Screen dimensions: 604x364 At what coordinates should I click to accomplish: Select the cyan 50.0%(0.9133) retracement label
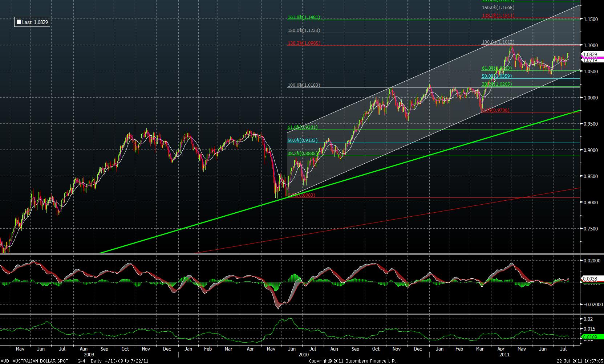tap(302, 140)
